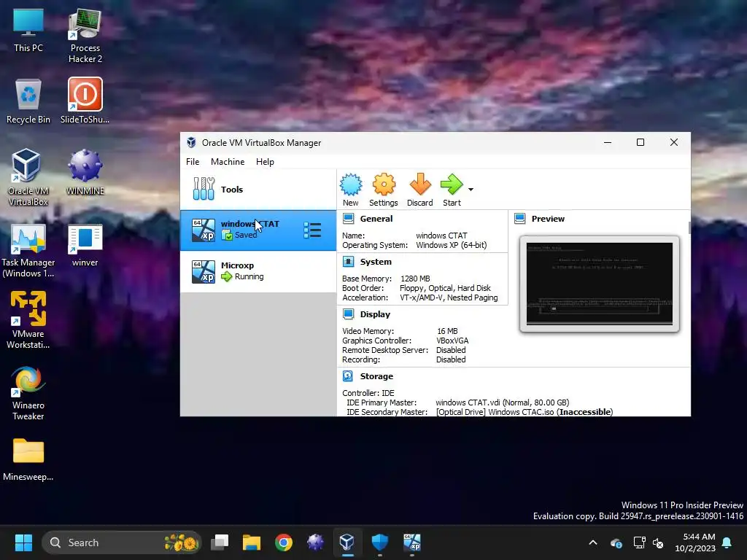Click the System section header
Screen dimensions: 747x560
pyautogui.click(x=376, y=262)
